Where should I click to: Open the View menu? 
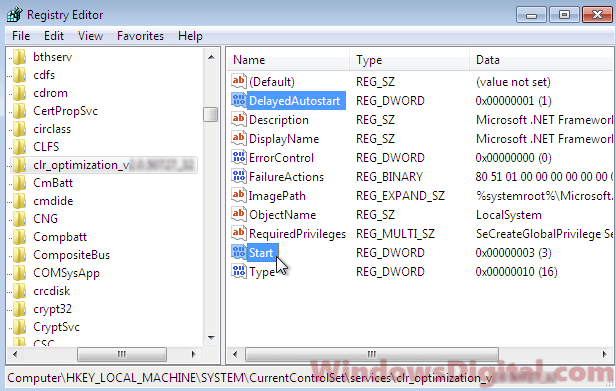(90, 36)
